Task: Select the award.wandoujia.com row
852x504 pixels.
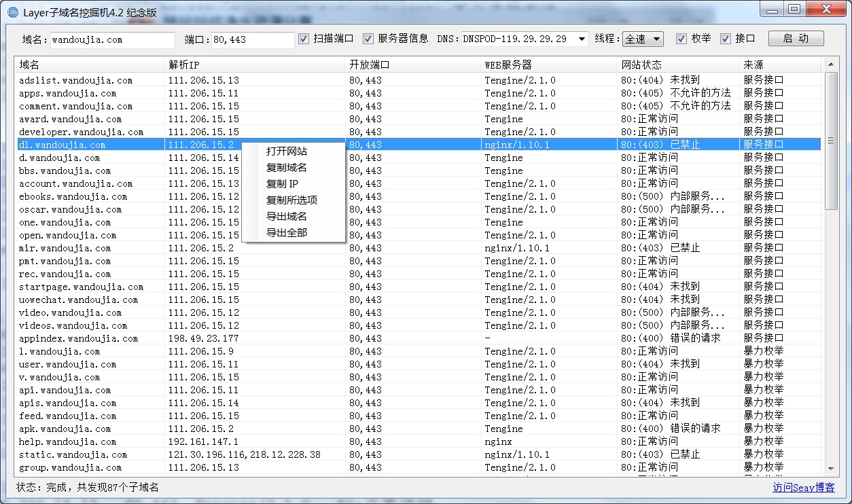Action: (418, 119)
